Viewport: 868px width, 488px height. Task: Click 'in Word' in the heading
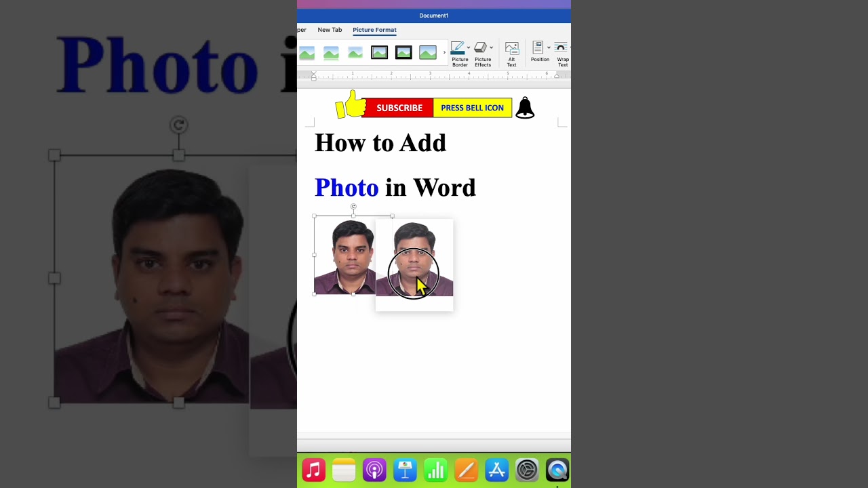pyautogui.click(x=431, y=188)
